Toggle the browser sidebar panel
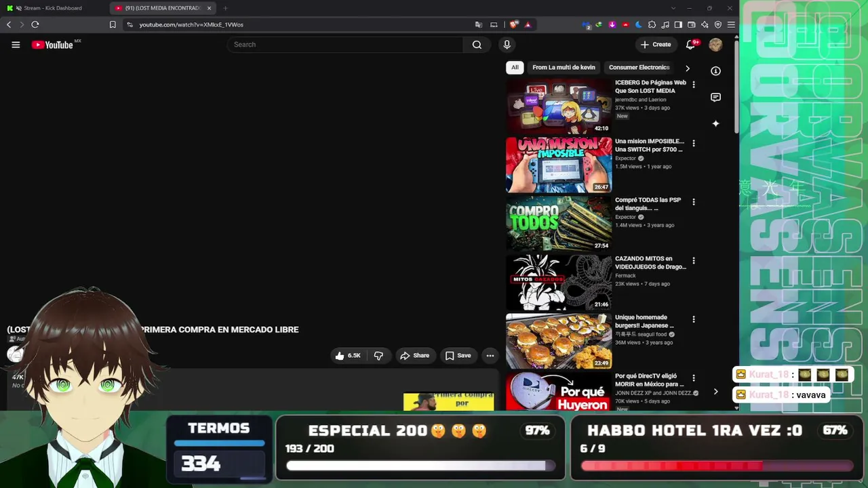Viewport: 868px width, 488px height. click(678, 24)
